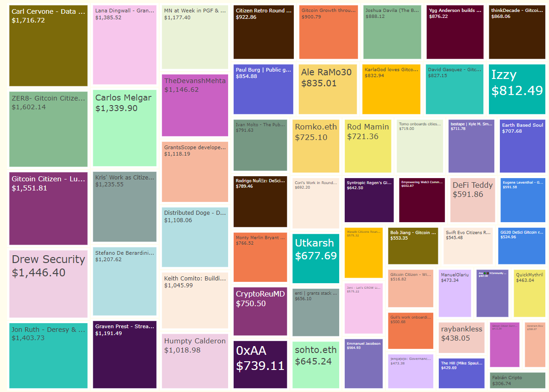Open the dark purple 0xAA tile
549x392 pixels.
[x=260, y=364]
